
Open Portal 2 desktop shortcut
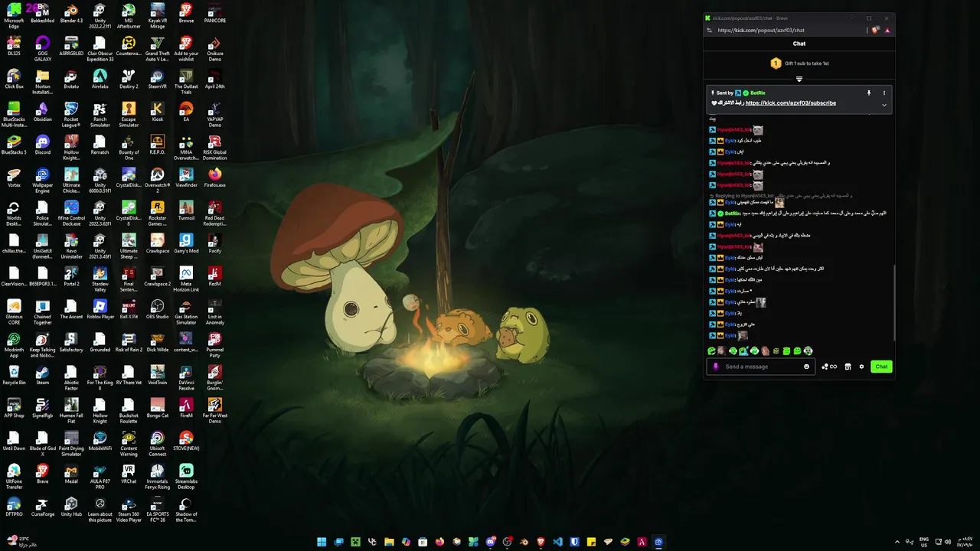71,275
